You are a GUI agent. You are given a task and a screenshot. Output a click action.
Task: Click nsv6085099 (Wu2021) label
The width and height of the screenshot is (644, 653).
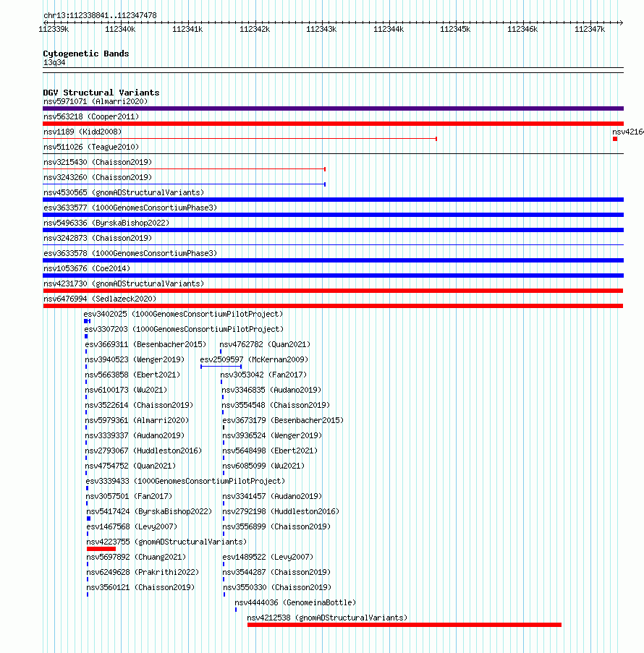264,466
